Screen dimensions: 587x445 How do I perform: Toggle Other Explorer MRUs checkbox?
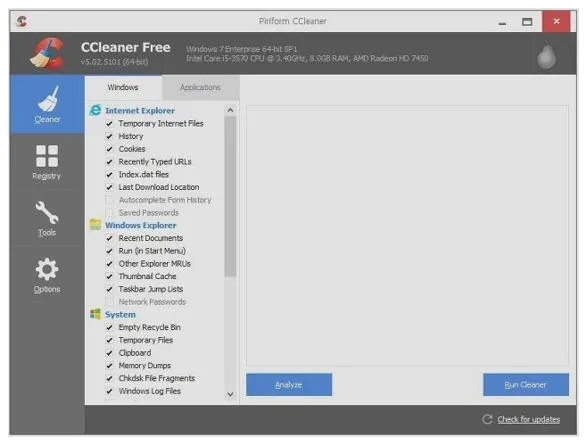click(x=109, y=263)
